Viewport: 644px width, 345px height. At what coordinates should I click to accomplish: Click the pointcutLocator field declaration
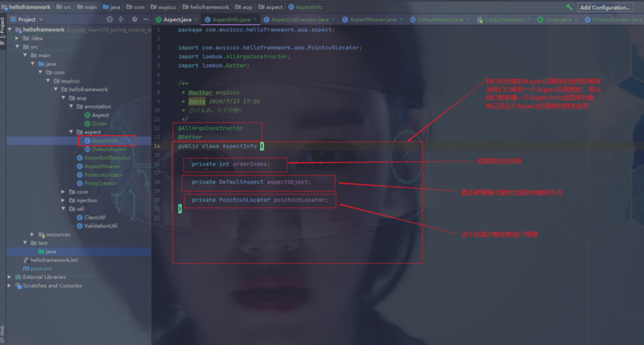pos(260,200)
